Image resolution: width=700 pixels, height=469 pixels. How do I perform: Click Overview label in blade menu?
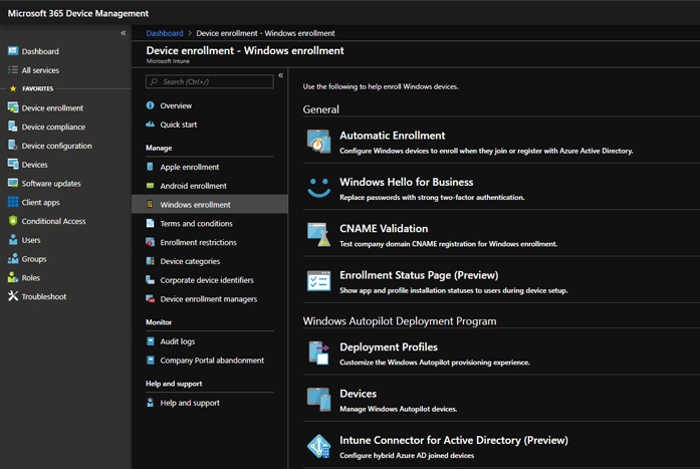(x=176, y=106)
